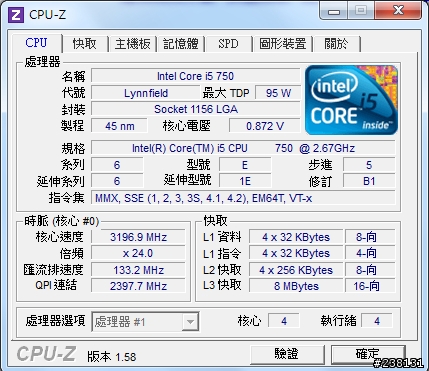Screen dimensions: 429x371
Task: Click the 95 W max TDP value
Action: (x=278, y=93)
